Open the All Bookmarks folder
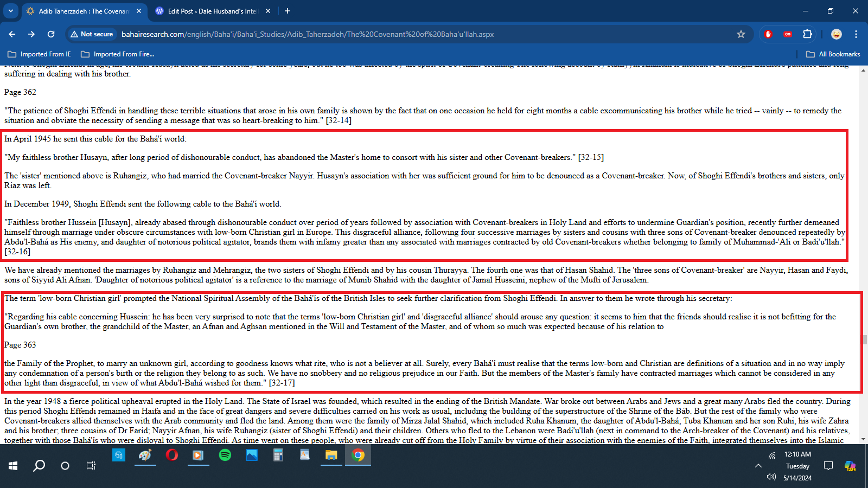Viewport: 868px width, 488px height. tap(833, 54)
